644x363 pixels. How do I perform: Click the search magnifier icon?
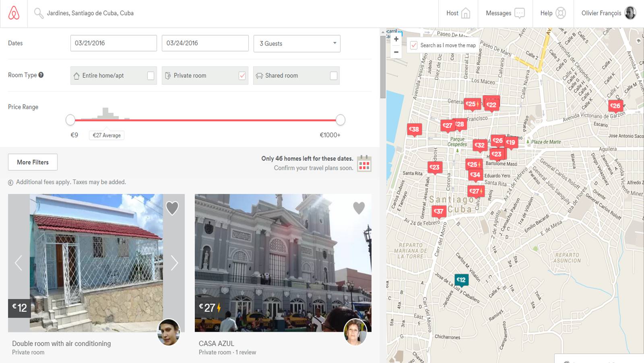click(x=39, y=13)
